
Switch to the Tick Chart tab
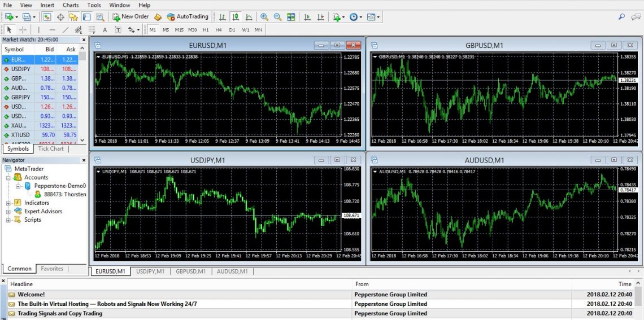tap(51, 149)
